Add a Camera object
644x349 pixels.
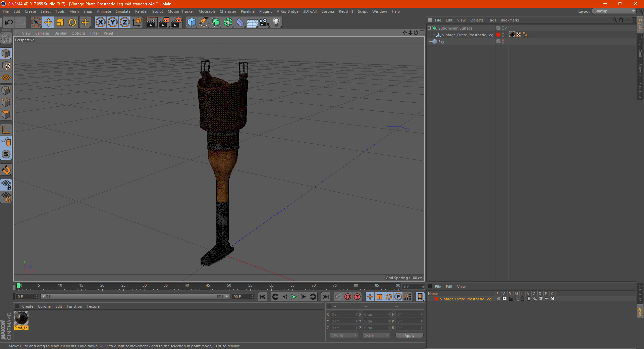click(264, 22)
